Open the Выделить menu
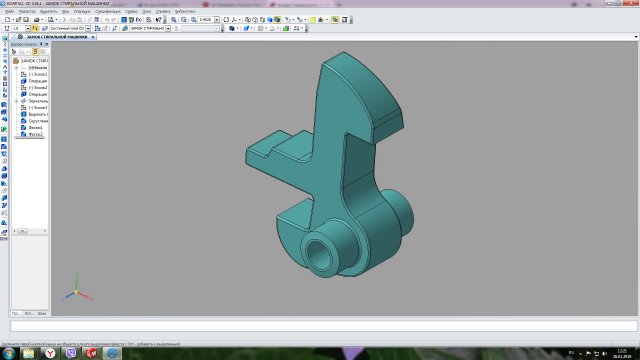 tap(49, 11)
